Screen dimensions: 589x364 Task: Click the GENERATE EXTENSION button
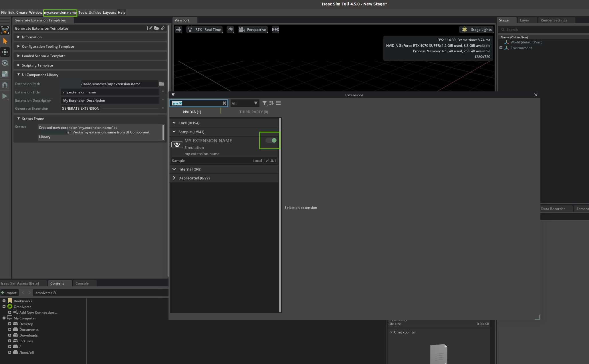[81, 109]
